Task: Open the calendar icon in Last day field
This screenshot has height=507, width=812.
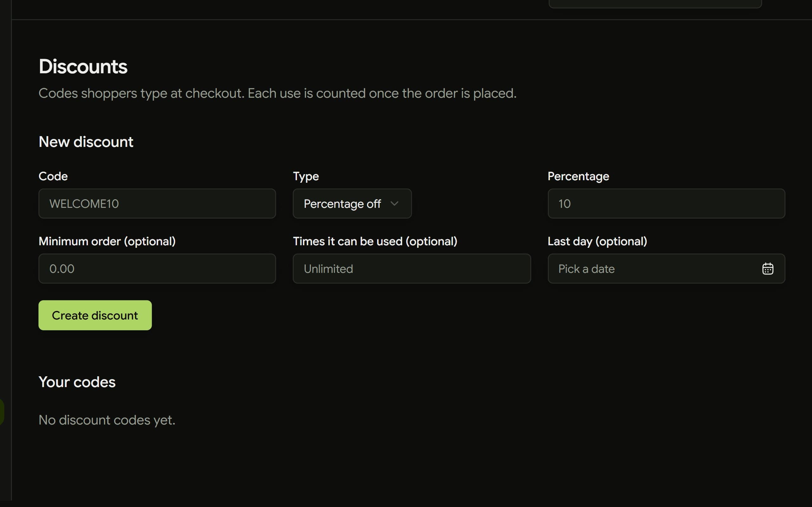Action: (x=767, y=269)
